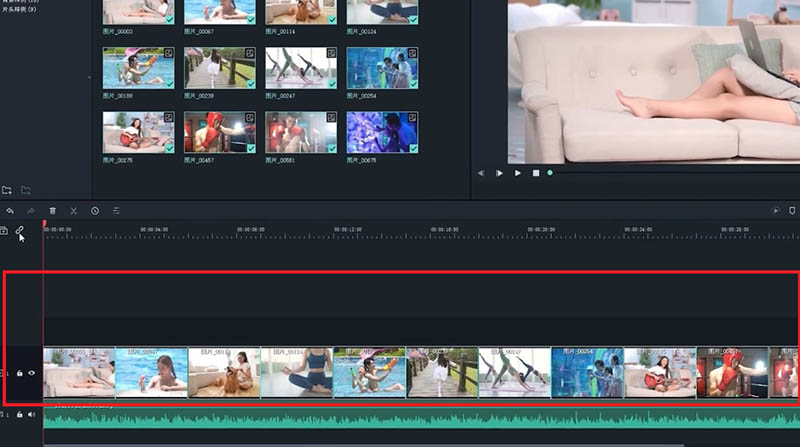
Task: Mute the audio track speaker
Action: 32,414
